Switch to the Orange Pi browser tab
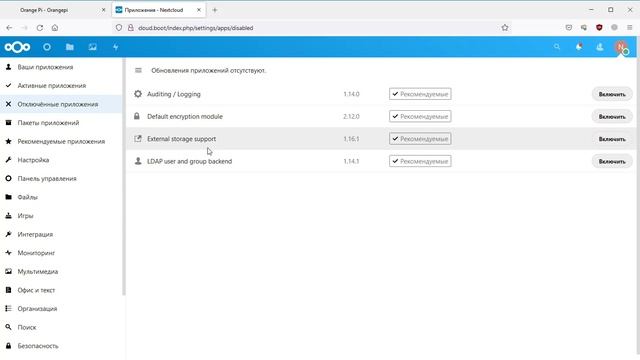640x360 pixels. (55, 10)
